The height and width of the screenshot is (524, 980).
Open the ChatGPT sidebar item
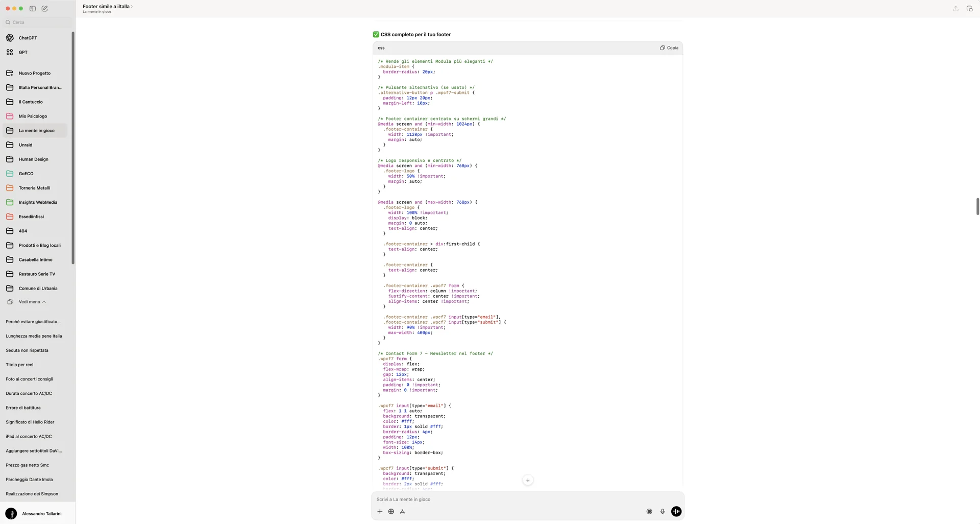tap(28, 38)
